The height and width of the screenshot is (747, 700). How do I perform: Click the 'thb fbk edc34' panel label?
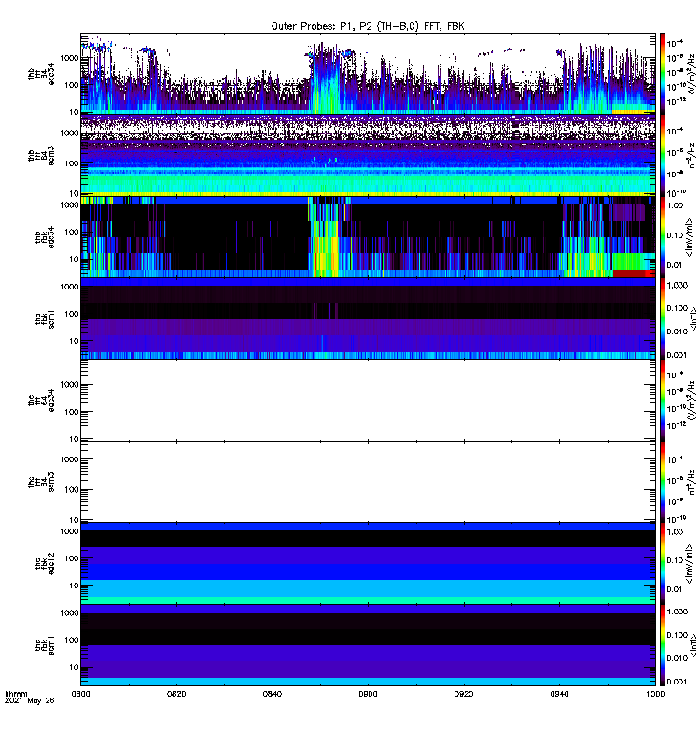coord(45,237)
